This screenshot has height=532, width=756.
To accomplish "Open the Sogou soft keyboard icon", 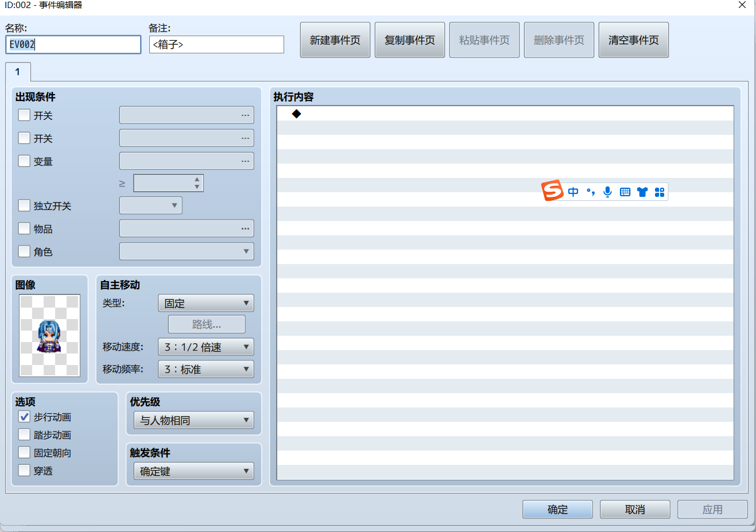I will (x=625, y=192).
